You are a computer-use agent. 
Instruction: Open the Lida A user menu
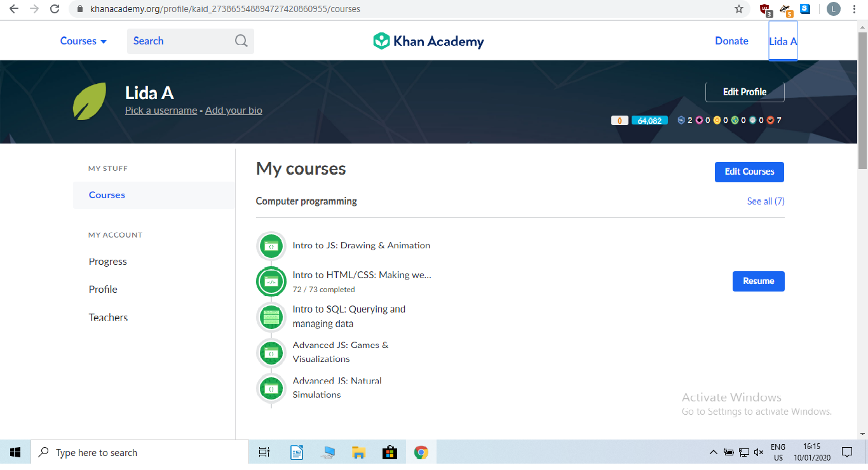(783, 41)
